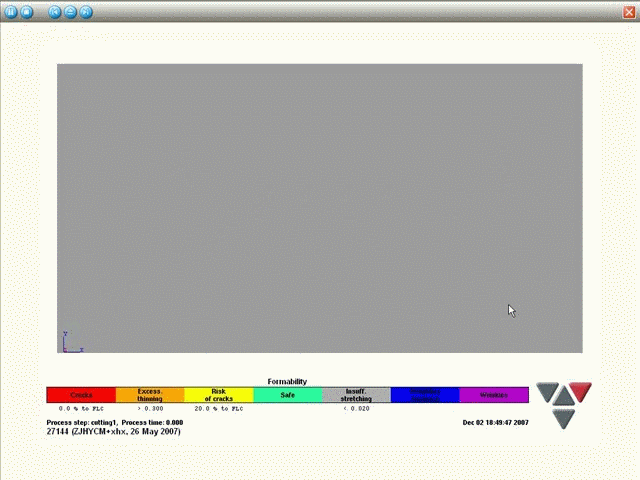Skip to the next frame

click(86, 12)
